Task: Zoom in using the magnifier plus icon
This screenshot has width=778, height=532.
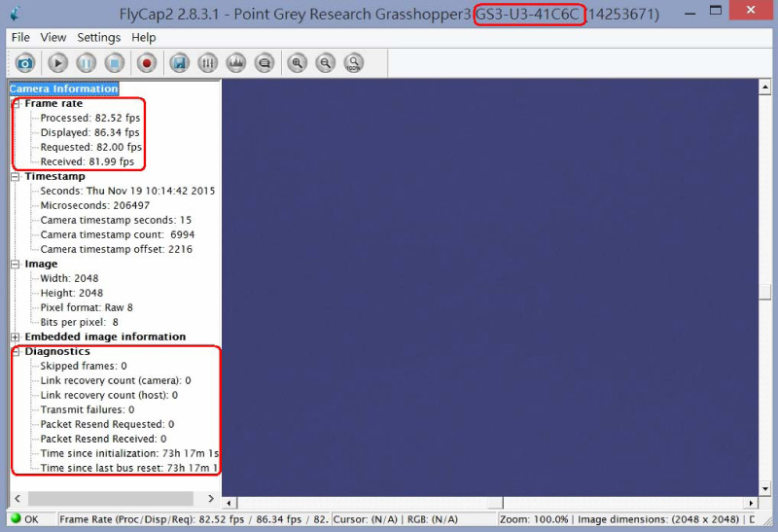Action: coord(298,63)
